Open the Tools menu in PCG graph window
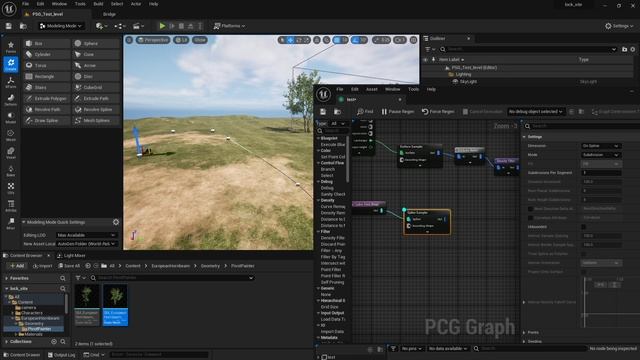Viewport: 640px width, 360px height. click(x=413, y=89)
